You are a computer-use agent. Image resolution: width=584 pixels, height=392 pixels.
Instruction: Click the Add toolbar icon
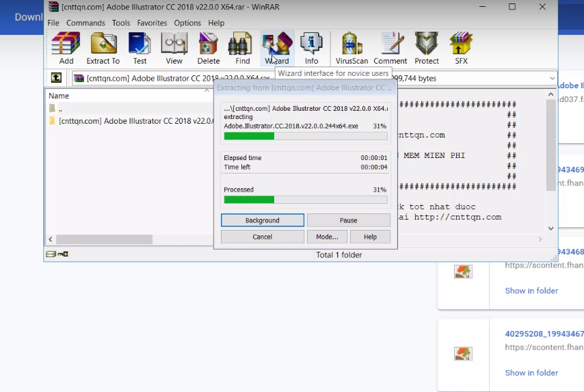(x=66, y=49)
